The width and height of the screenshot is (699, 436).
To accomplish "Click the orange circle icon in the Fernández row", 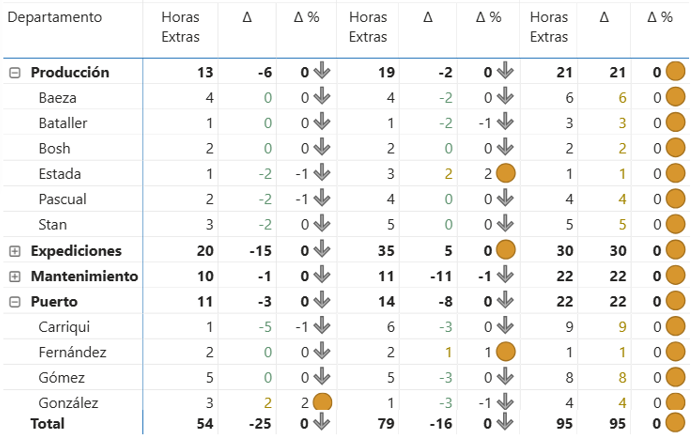I will point(506,352).
